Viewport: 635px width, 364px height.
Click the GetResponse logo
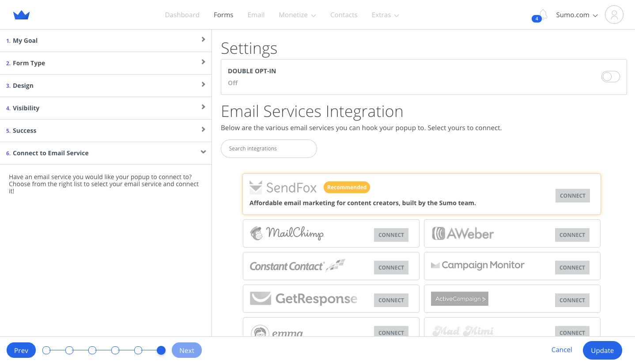pyautogui.click(x=303, y=299)
